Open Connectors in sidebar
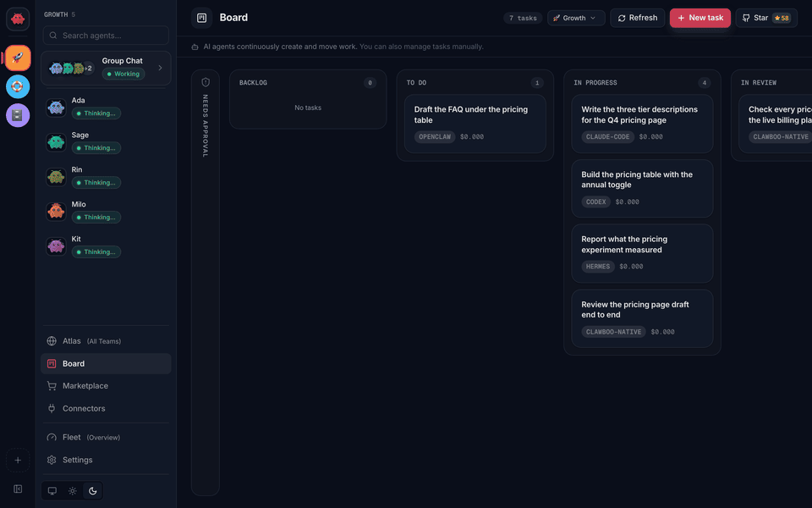The height and width of the screenshot is (508, 812). (106, 408)
